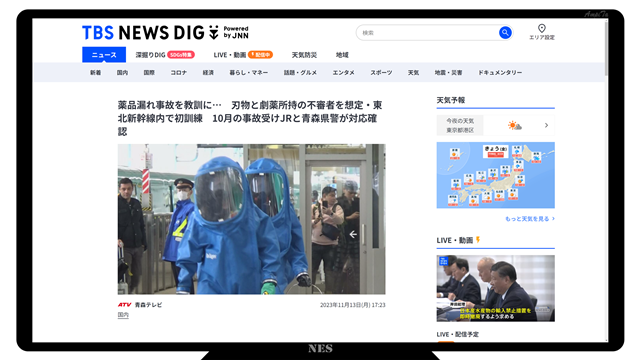This screenshot has width=640, height=360.
Task: Expand tonight's weather chevron arrow
Action: point(546,125)
